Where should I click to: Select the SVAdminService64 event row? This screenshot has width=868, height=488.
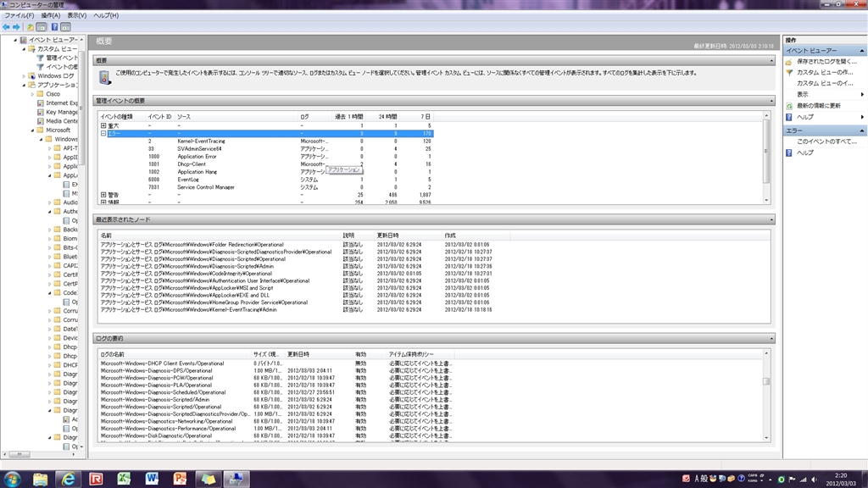(265, 149)
